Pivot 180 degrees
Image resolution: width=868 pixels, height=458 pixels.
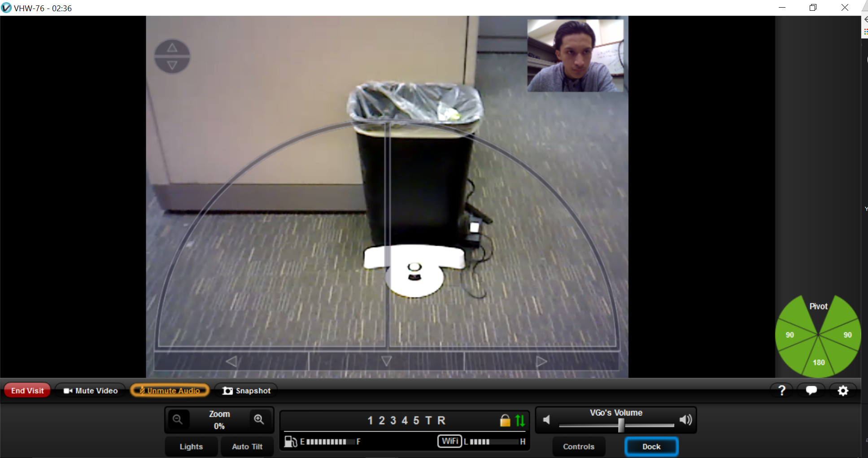819,362
